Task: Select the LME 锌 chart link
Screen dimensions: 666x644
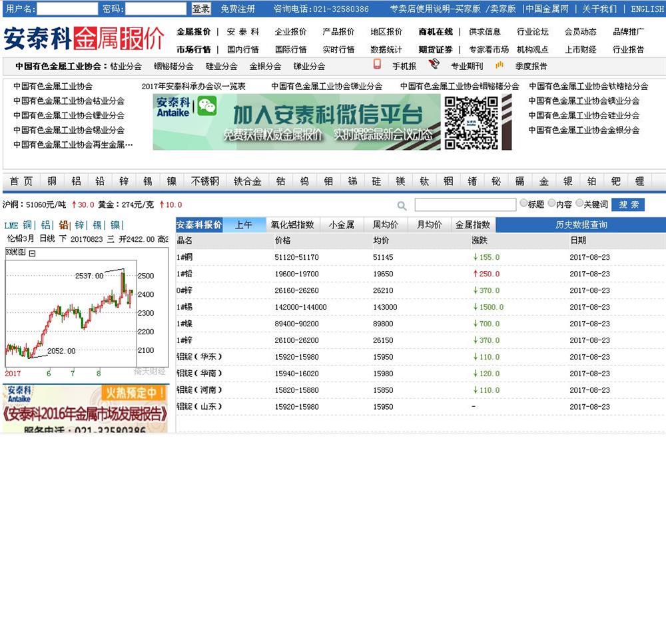Action: pos(79,225)
